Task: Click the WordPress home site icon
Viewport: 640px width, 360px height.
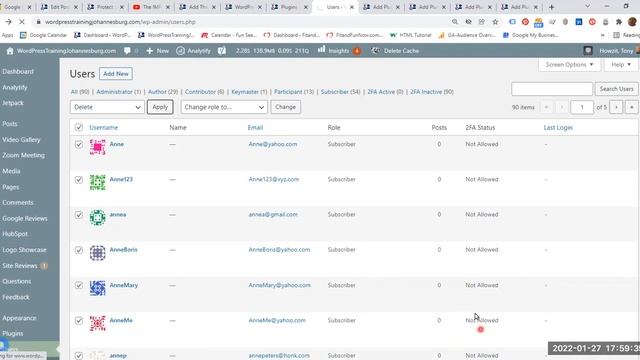Action: point(10,51)
